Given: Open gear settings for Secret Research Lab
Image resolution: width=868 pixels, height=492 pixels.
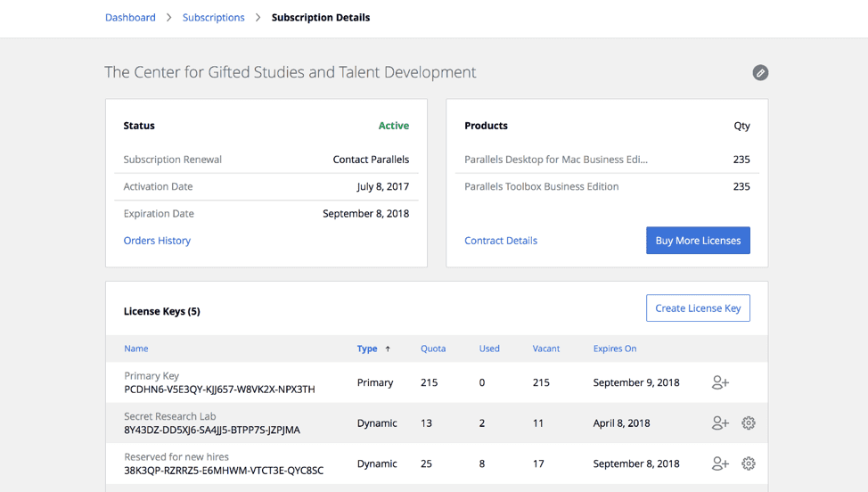Looking at the screenshot, I should coord(749,422).
